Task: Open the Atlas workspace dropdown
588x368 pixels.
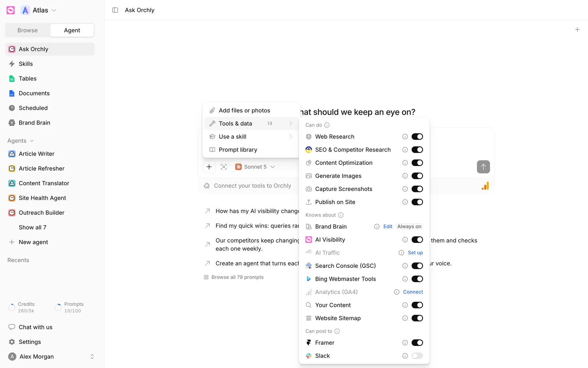Action: pyautogui.click(x=39, y=10)
